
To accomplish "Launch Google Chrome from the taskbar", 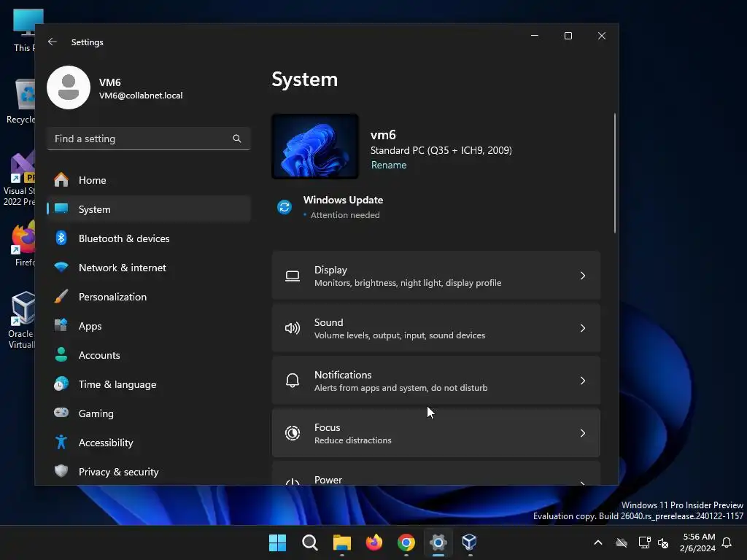I will pyautogui.click(x=406, y=542).
